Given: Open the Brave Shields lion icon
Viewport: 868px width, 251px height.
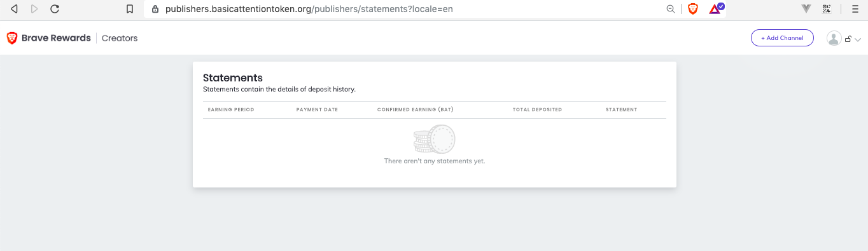Looking at the screenshot, I should click(x=693, y=9).
